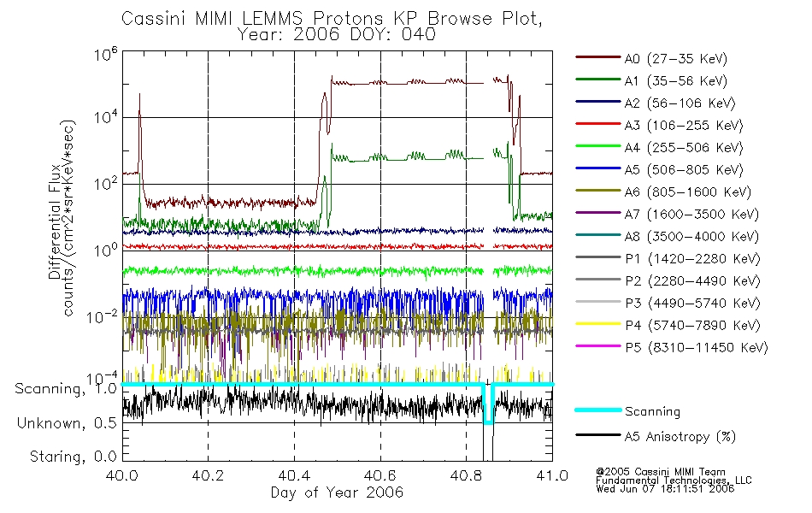
Task: Click the magenta P5 legend line
Action: point(597,346)
